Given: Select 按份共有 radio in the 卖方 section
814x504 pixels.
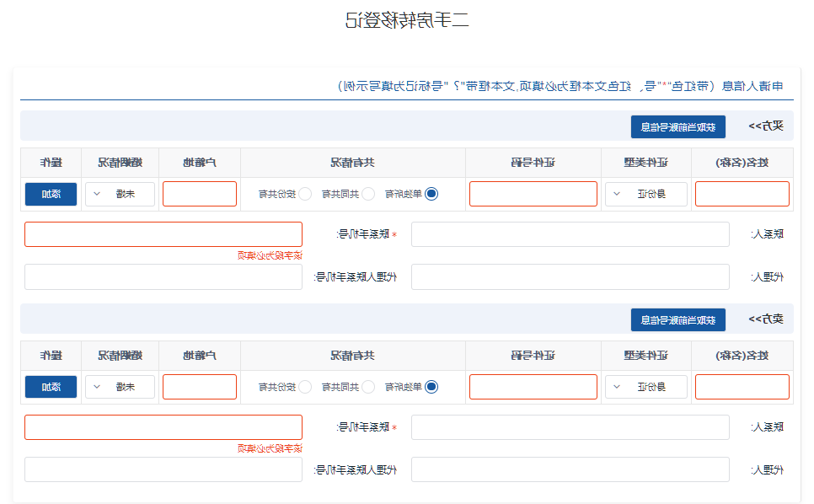Looking at the screenshot, I should (305, 387).
